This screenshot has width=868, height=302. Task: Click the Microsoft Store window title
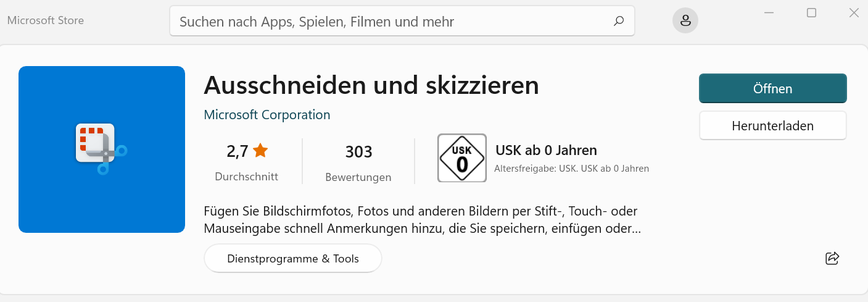pos(46,20)
